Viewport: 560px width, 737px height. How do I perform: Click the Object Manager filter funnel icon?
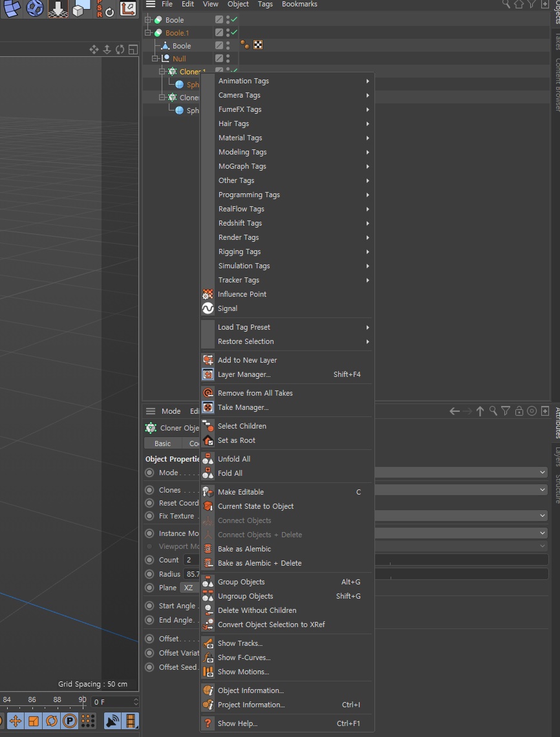point(532,5)
